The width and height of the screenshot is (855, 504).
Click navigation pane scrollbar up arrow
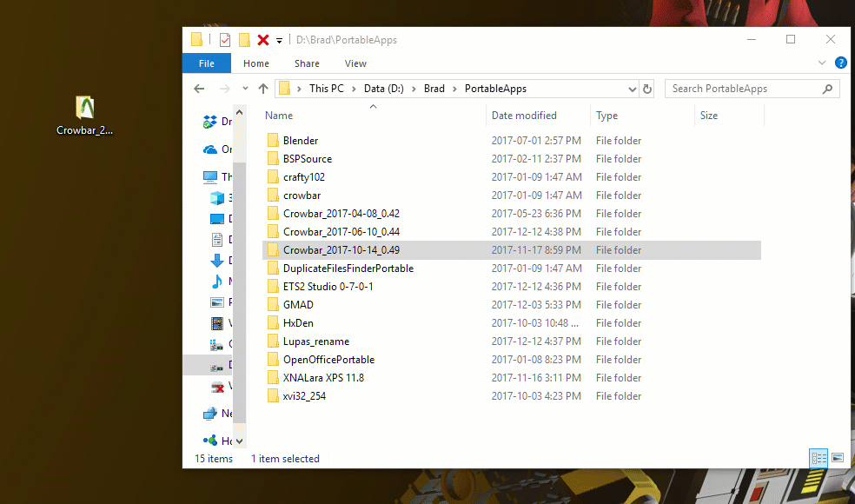(x=239, y=112)
